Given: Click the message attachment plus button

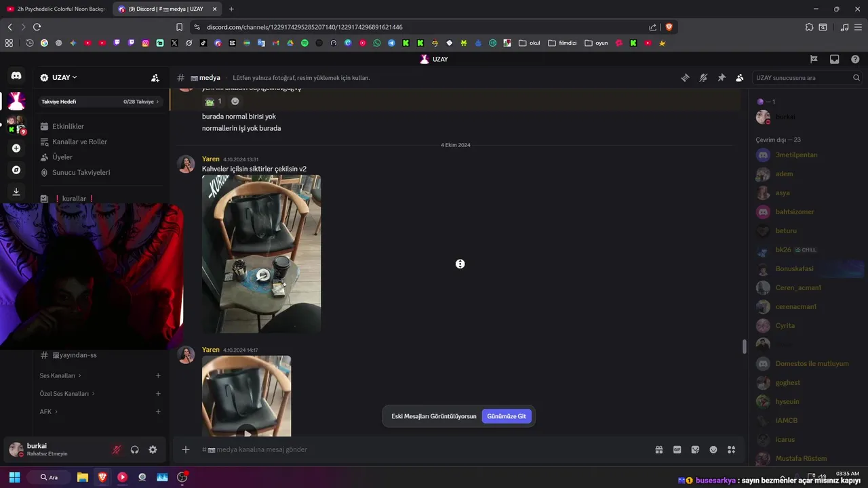Looking at the screenshot, I should click(186, 449).
